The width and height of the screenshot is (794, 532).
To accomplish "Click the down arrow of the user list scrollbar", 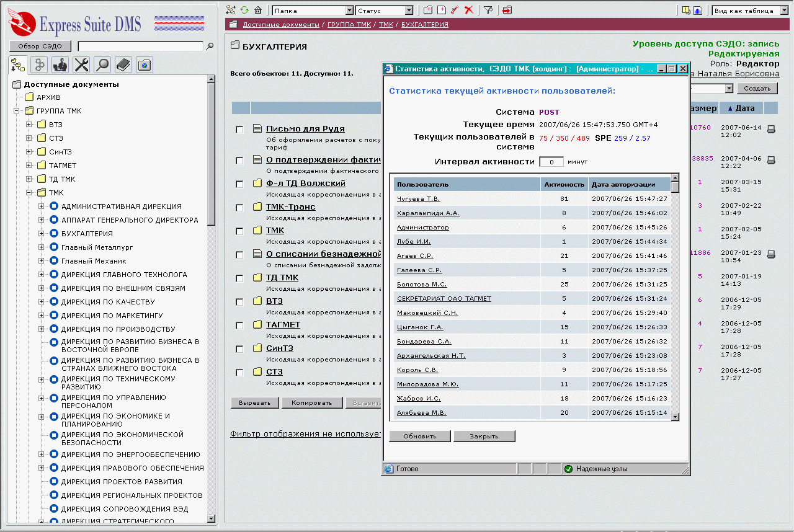I will [x=675, y=416].
